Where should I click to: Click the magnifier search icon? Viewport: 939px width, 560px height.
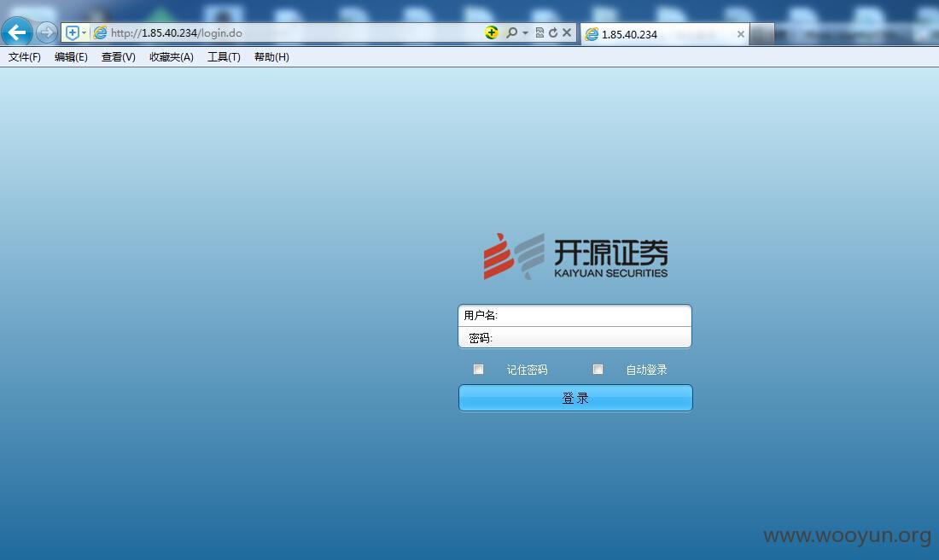(x=511, y=32)
